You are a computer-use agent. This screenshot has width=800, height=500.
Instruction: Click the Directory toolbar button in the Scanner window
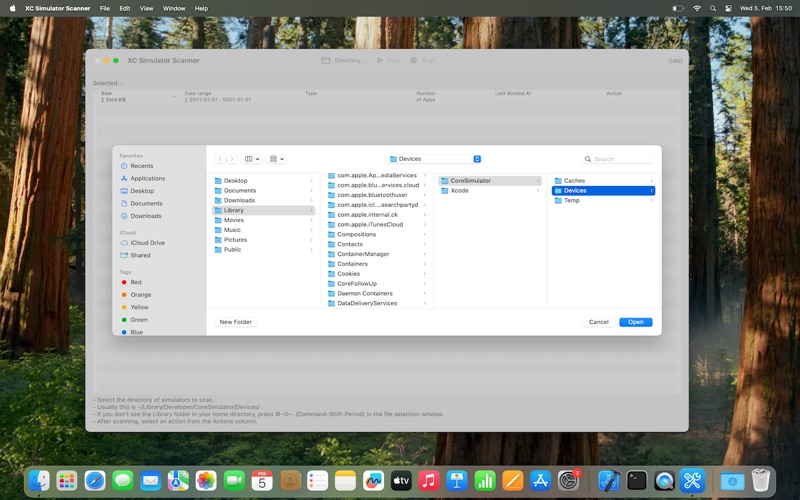(344, 60)
